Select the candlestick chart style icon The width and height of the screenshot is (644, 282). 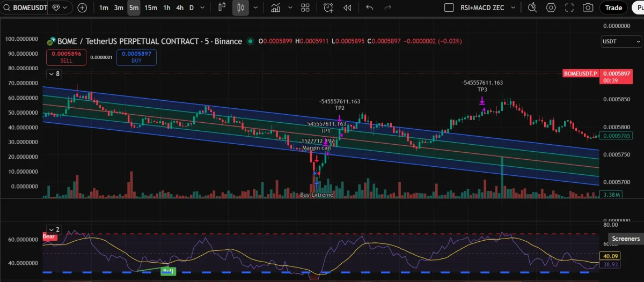pos(240,8)
